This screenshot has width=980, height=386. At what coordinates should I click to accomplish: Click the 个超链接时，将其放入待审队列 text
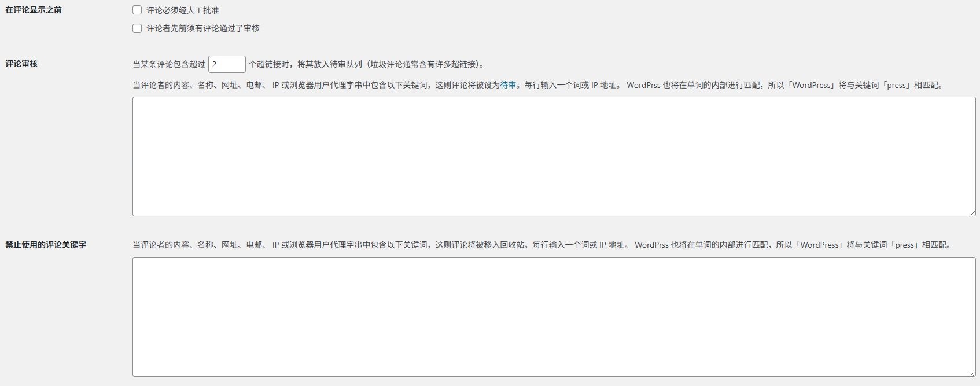pyautogui.click(x=305, y=64)
